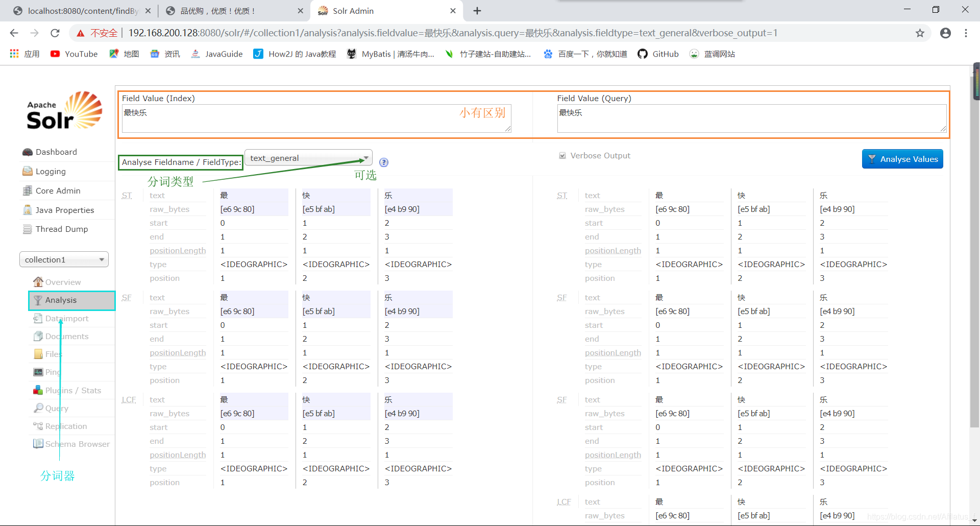The image size is (980, 526).
Task: Open the Dashboard menu item
Action: tap(56, 152)
